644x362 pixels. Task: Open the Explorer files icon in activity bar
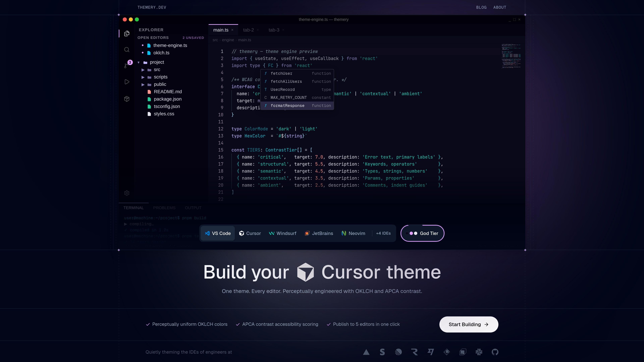click(x=127, y=34)
